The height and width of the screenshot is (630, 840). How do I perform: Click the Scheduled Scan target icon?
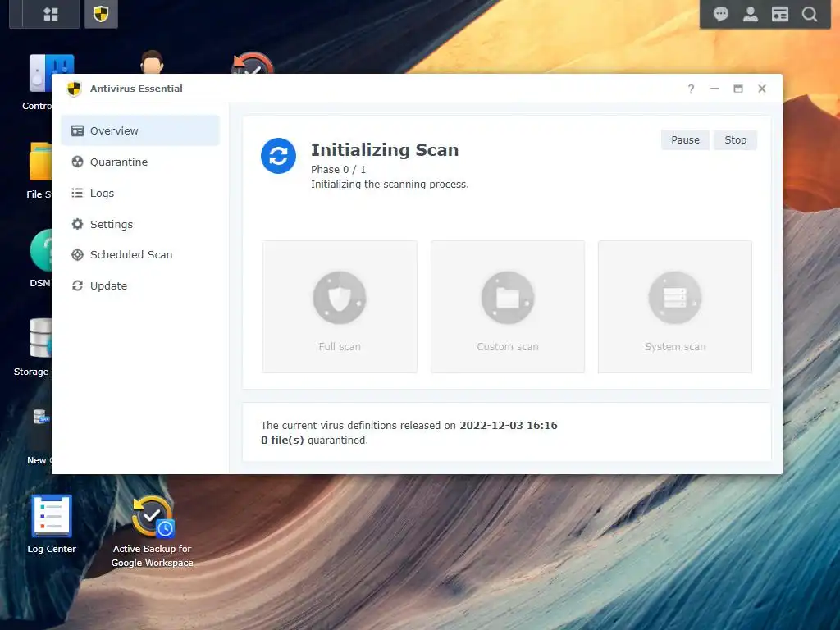tap(77, 254)
